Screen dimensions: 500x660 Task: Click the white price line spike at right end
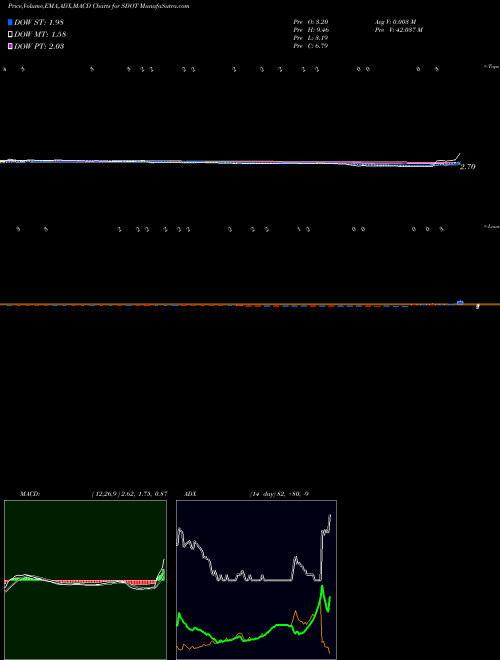[x=457, y=157]
